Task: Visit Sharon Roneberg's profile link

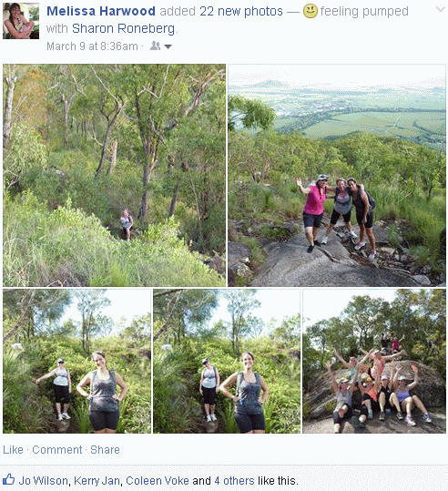Action: (x=123, y=28)
